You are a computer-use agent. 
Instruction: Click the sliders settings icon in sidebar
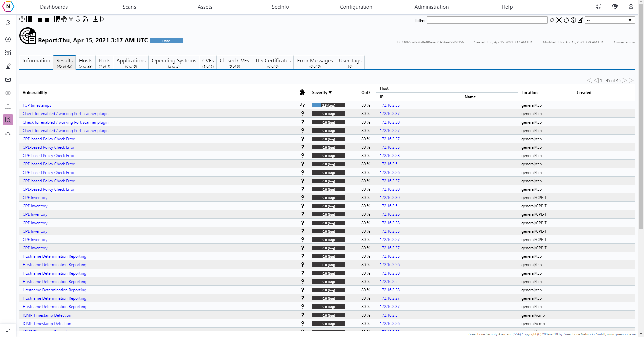coord(8,133)
